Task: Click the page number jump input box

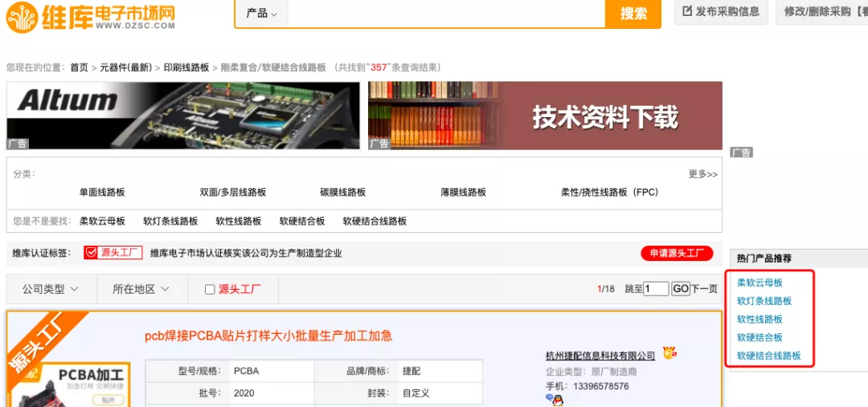Action: (x=656, y=289)
